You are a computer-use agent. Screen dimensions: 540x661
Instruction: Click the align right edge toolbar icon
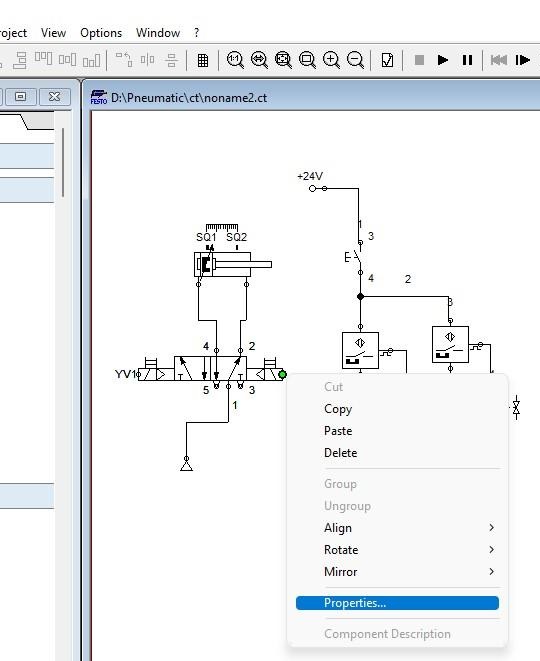19,60
